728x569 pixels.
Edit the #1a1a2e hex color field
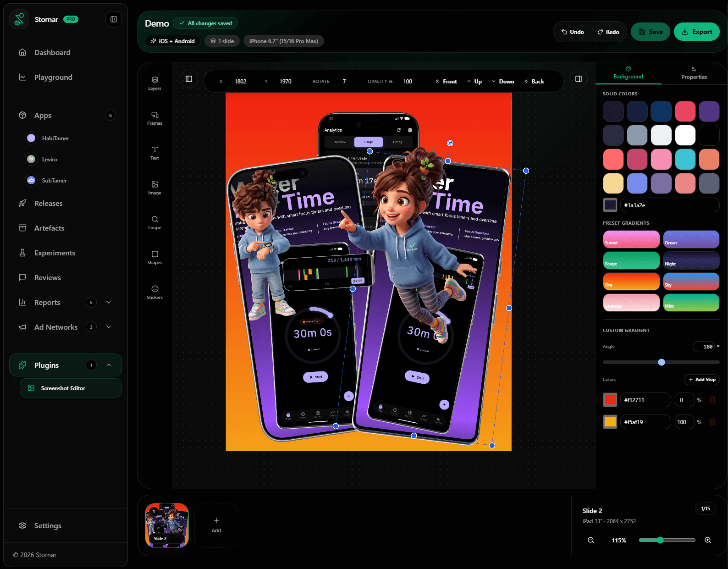pyautogui.click(x=670, y=205)
